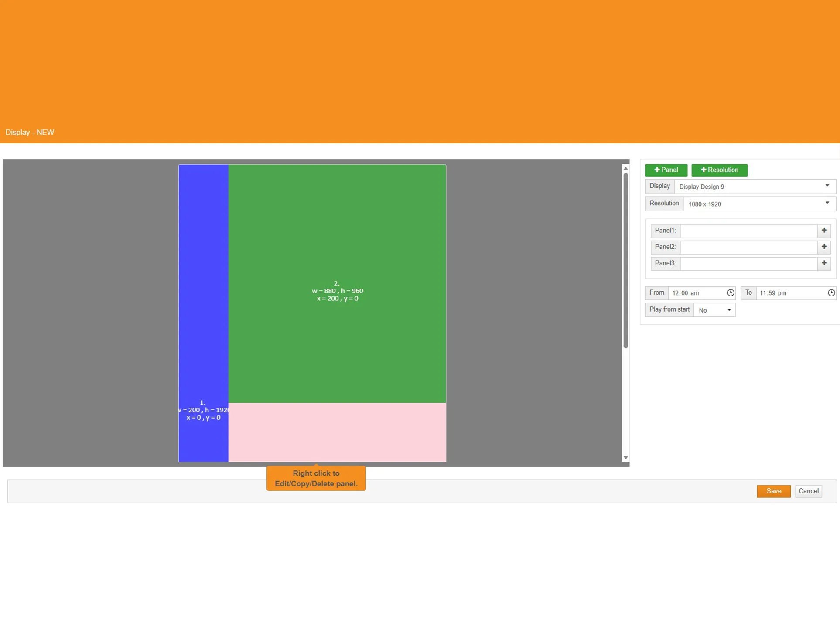The image size is (840, 629).
Task: Add content to Panel3 using its plus icon
Action: click(x=824, y=263)
